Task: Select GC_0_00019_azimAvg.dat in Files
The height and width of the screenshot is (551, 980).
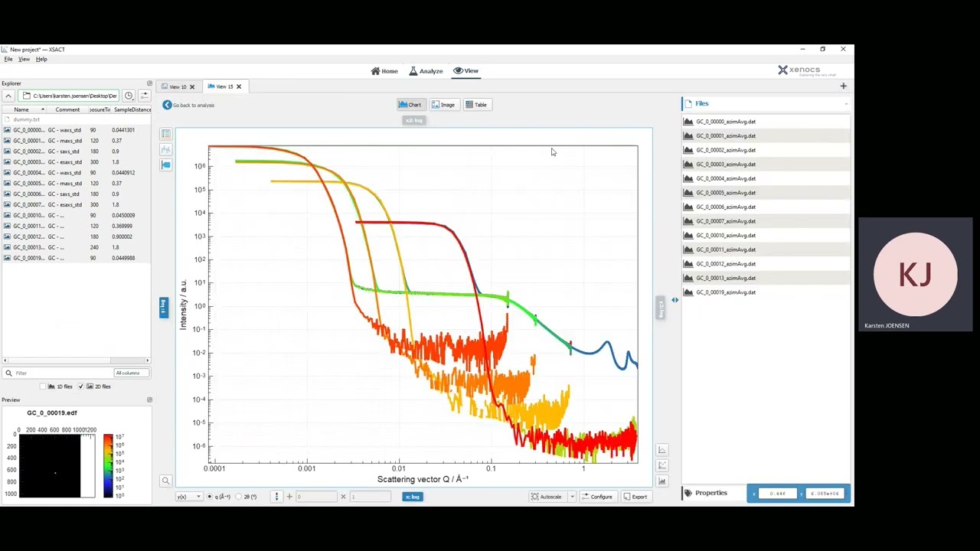Action: 766,292
